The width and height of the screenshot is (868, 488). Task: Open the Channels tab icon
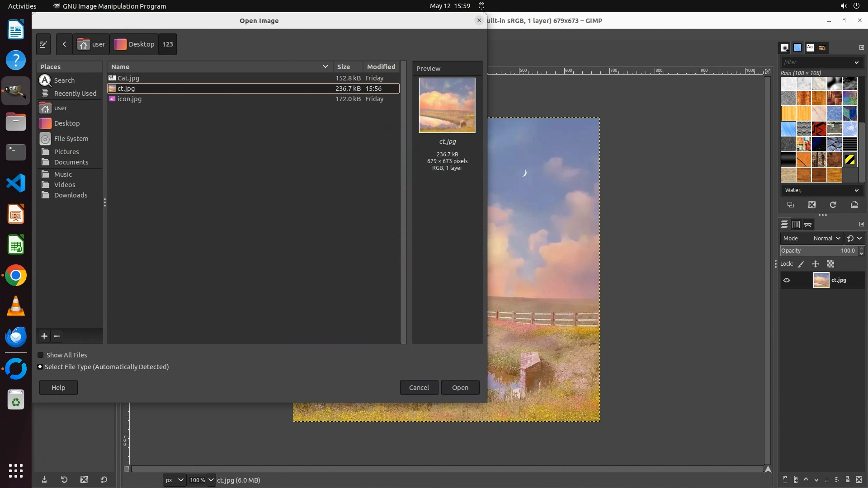[796, 225]
